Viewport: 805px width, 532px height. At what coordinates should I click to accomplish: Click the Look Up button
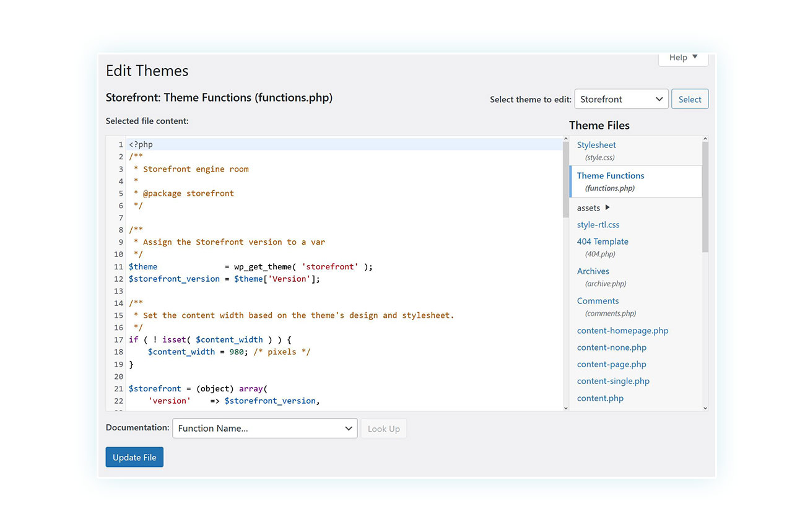[384, 429]
